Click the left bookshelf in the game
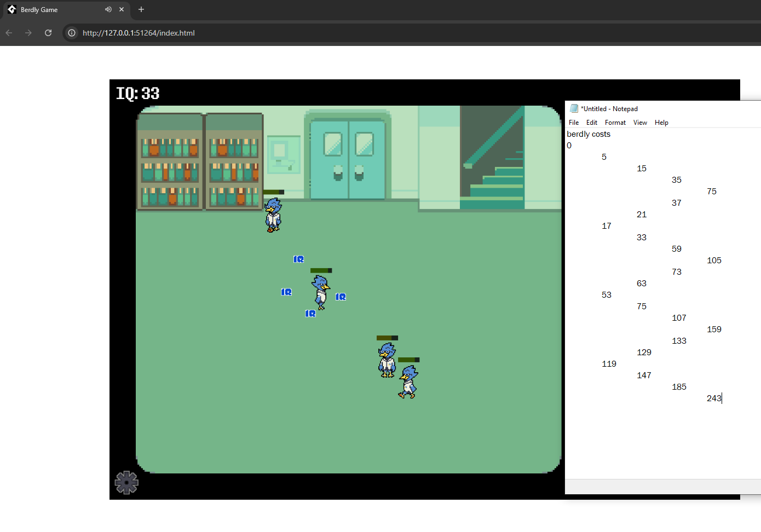 [x=170, y=161]
